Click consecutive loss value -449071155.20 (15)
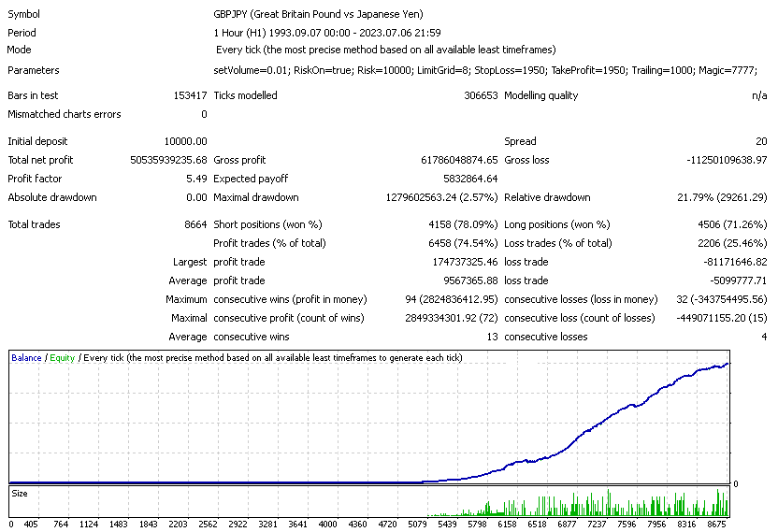The image size is (778, 532). click(722, 318)
